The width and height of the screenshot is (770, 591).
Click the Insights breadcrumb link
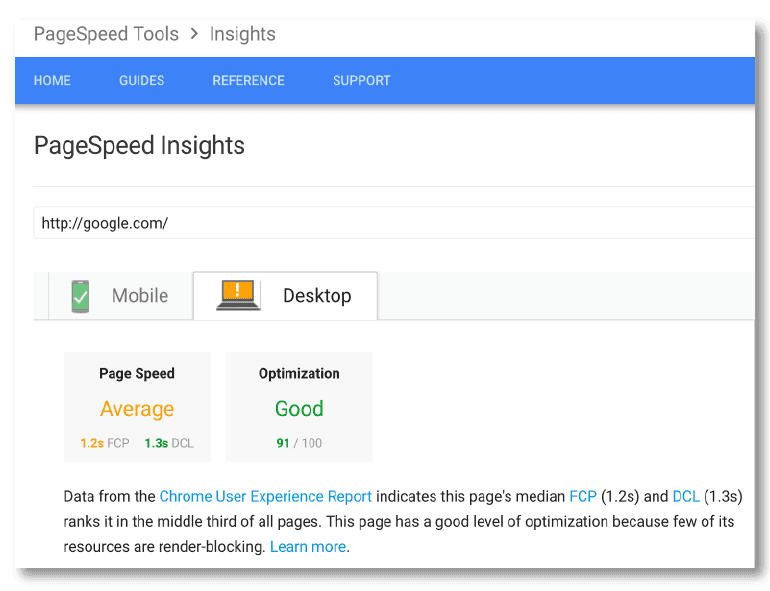pos(242,34)
